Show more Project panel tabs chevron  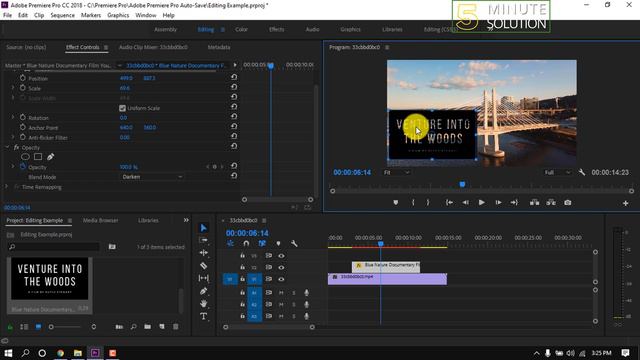point(186,220)
